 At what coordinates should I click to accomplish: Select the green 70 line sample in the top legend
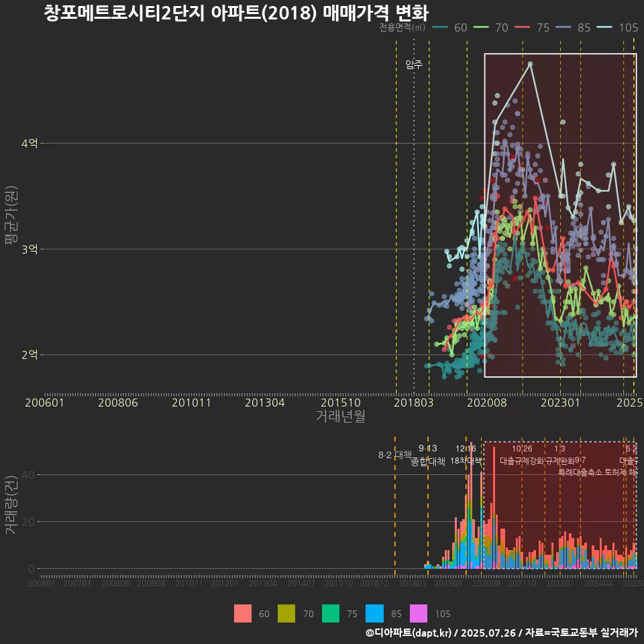point(481,28)
